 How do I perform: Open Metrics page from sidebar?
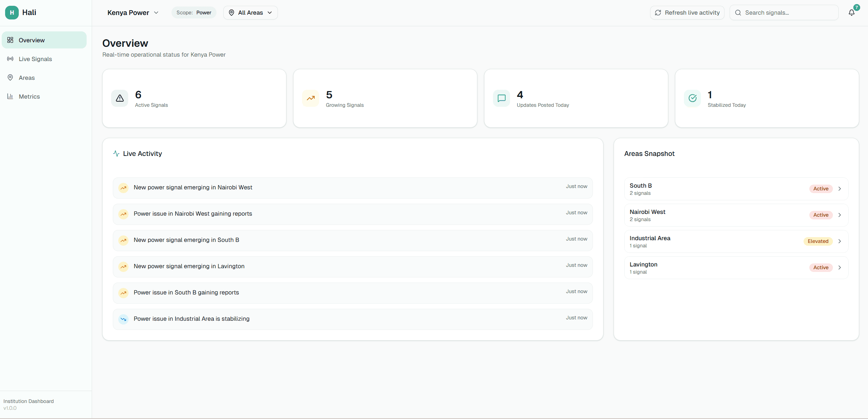(44, 96)
